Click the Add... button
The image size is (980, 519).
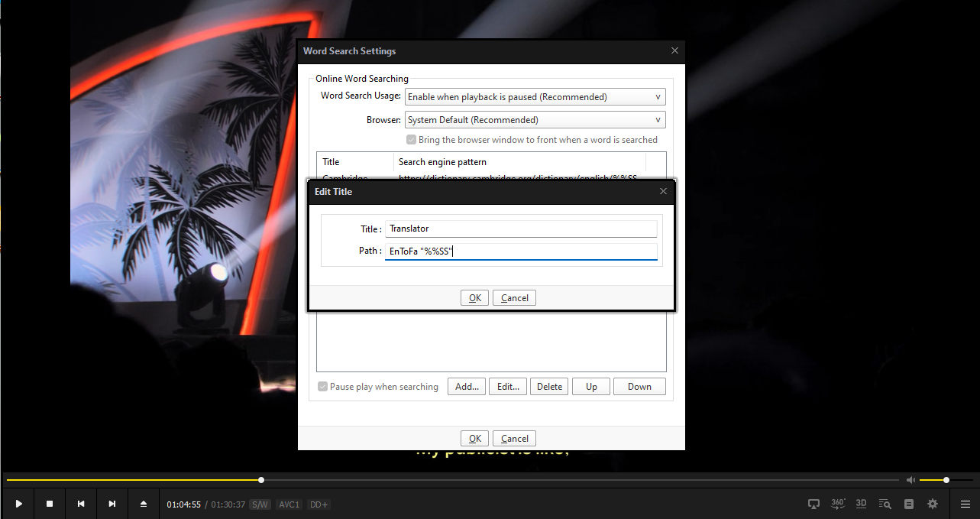click(x=467, y=387)
